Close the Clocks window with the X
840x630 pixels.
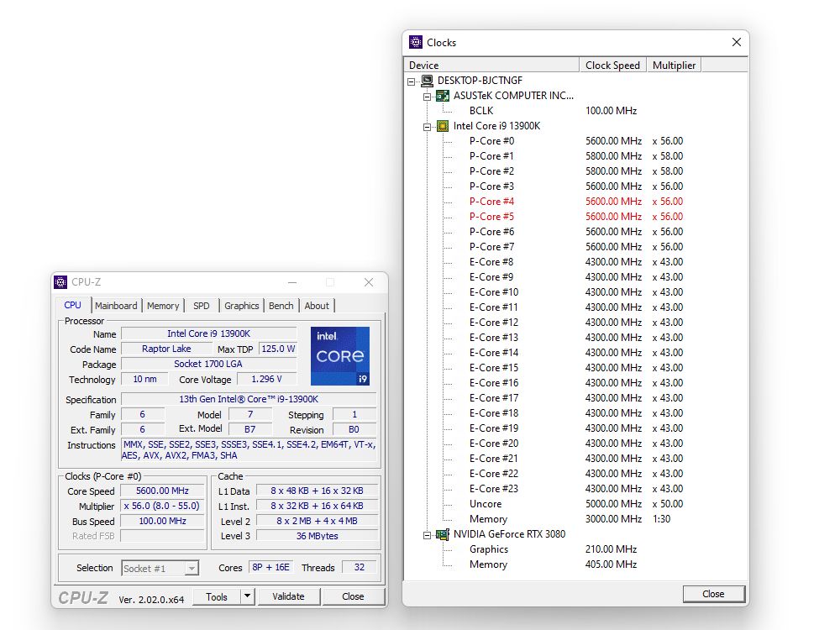737,42
